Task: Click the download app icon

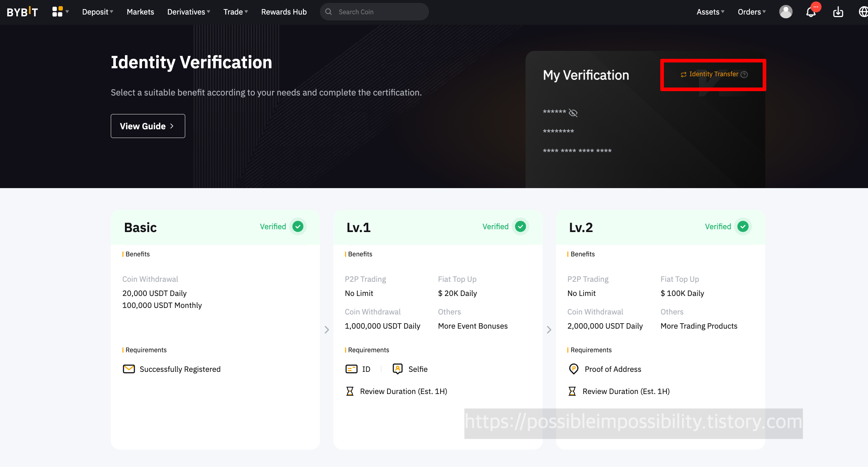Action: 838,12
